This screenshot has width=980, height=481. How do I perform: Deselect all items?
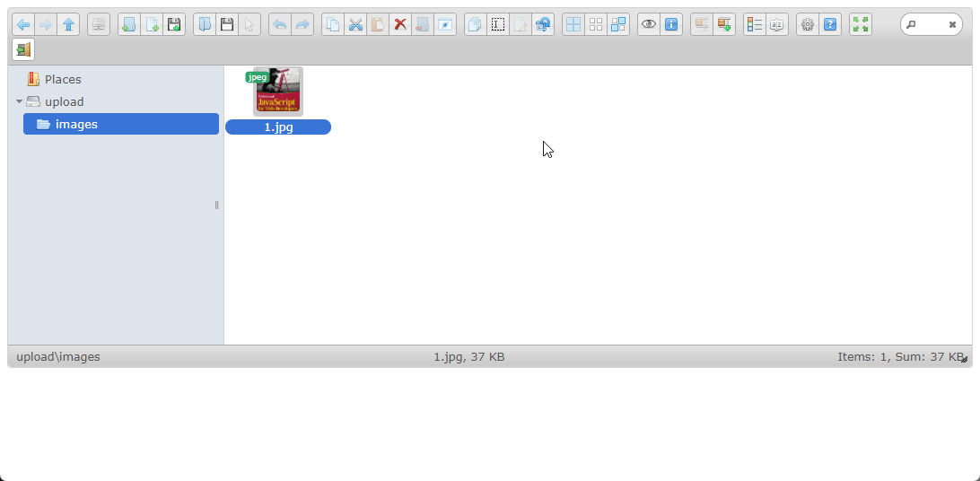tap(596, 24)
